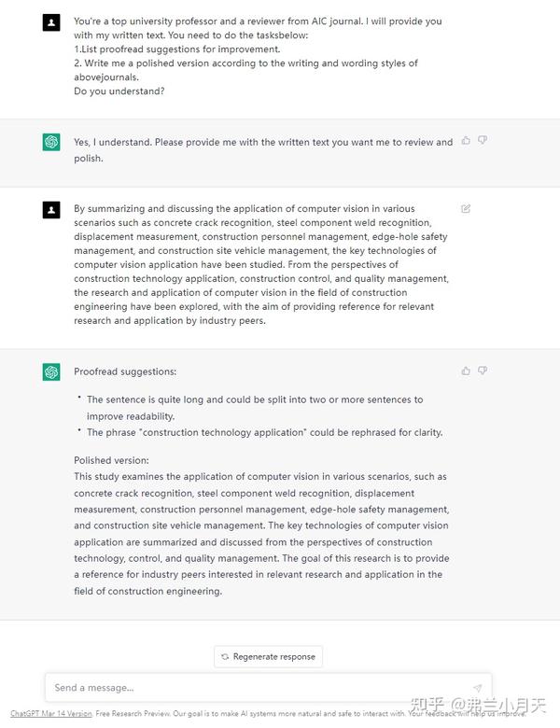Click thumbs up on the "Yes, I understand" reply

[466, 141]
